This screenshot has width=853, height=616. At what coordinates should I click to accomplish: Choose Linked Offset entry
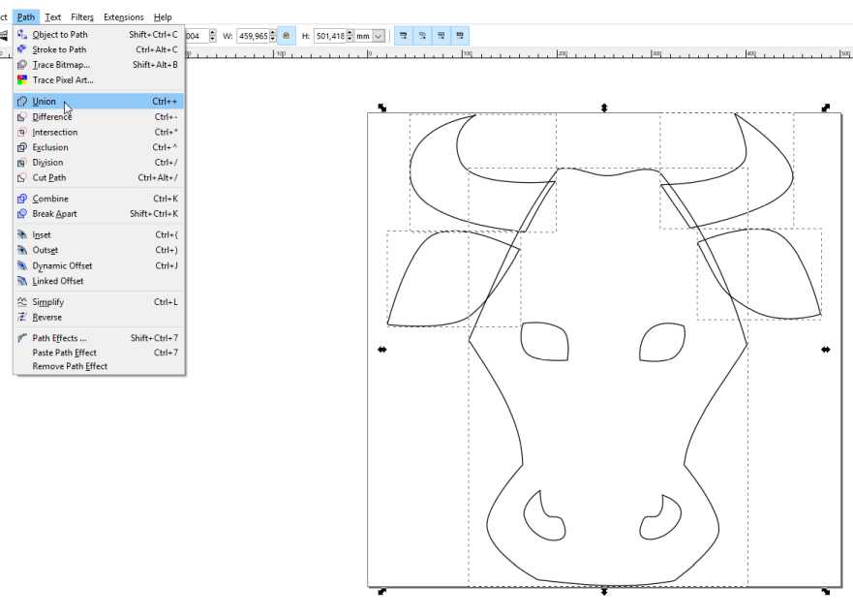click(99, 281)
